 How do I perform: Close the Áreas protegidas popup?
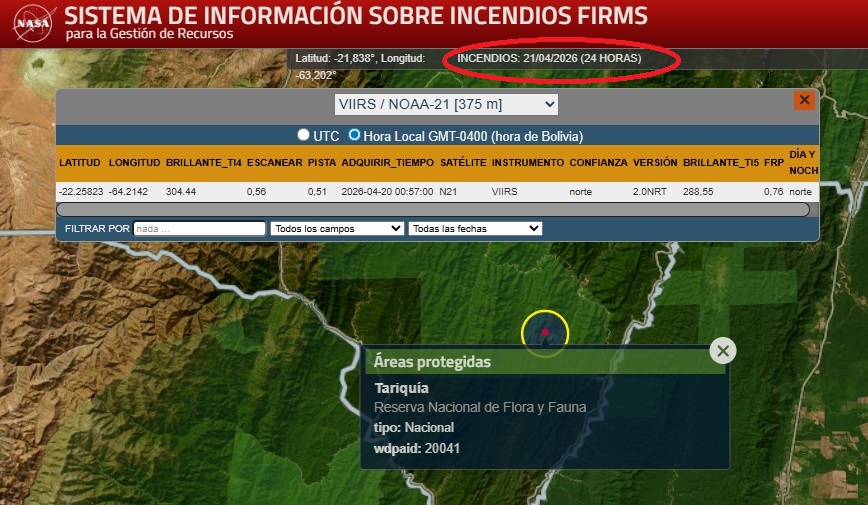[723, 350]
